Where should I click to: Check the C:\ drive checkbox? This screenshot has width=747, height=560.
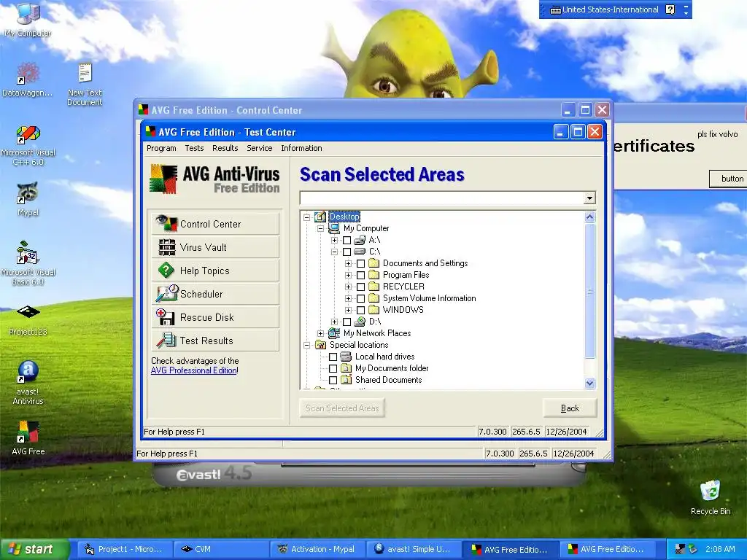point(347,252)
